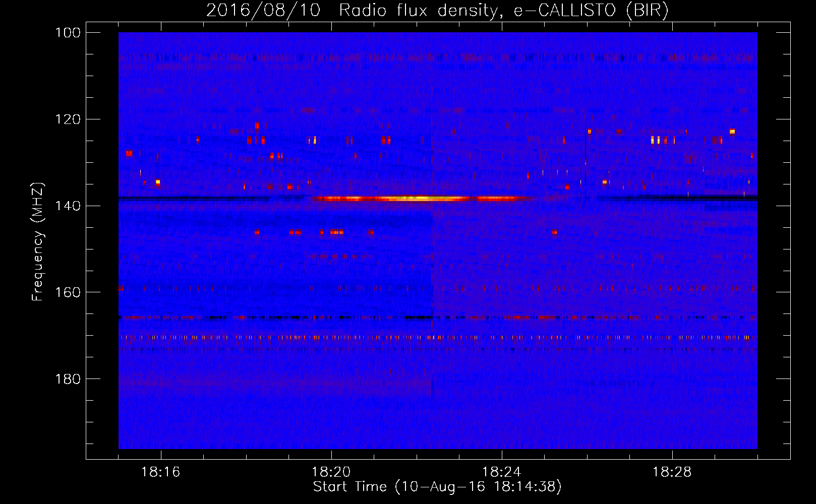
Task: Click the "Start Time (10-Aug-16 18:14:38)" axis label
Action: (x=437, y=487)
